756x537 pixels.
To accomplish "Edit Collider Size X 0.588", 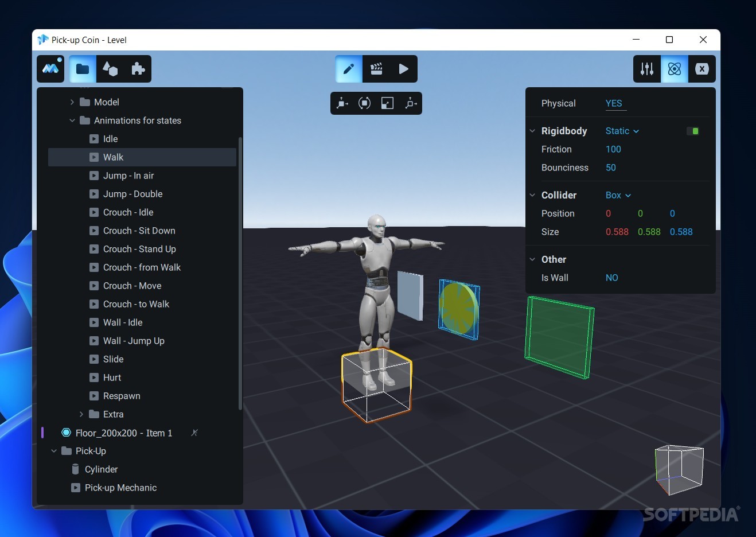I will 617,232.
